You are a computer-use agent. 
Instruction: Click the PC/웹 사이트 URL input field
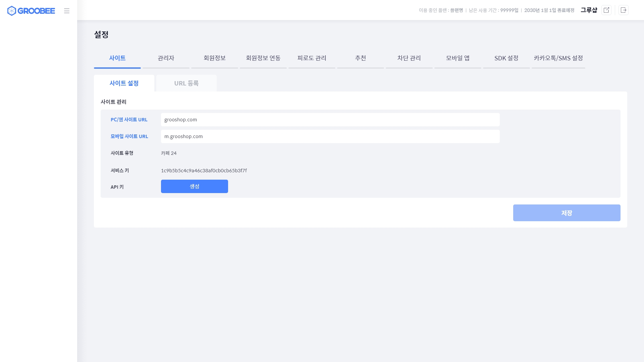pos(330,120)
